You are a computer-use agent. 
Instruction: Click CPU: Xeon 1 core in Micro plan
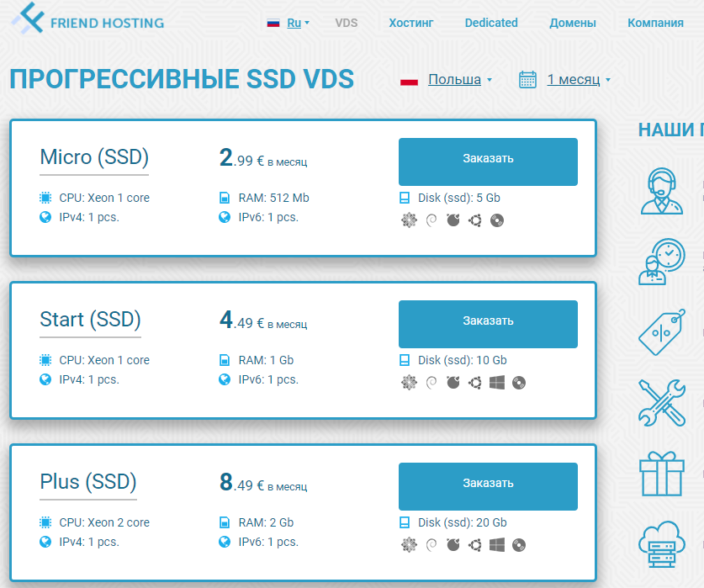tap(104, 198)
